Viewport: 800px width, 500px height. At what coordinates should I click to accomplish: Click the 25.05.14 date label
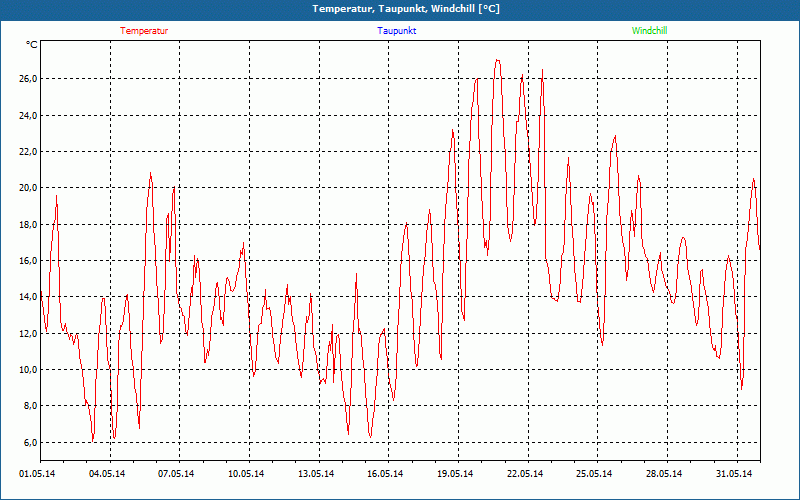pyautogui.click(x=594, y=474)
